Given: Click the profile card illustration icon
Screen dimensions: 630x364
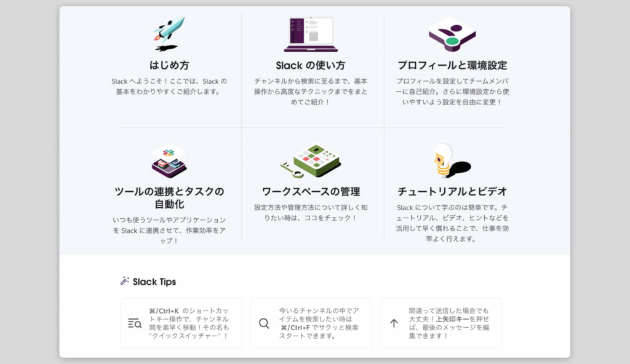Looking at the screenshot, I should 452,34.
